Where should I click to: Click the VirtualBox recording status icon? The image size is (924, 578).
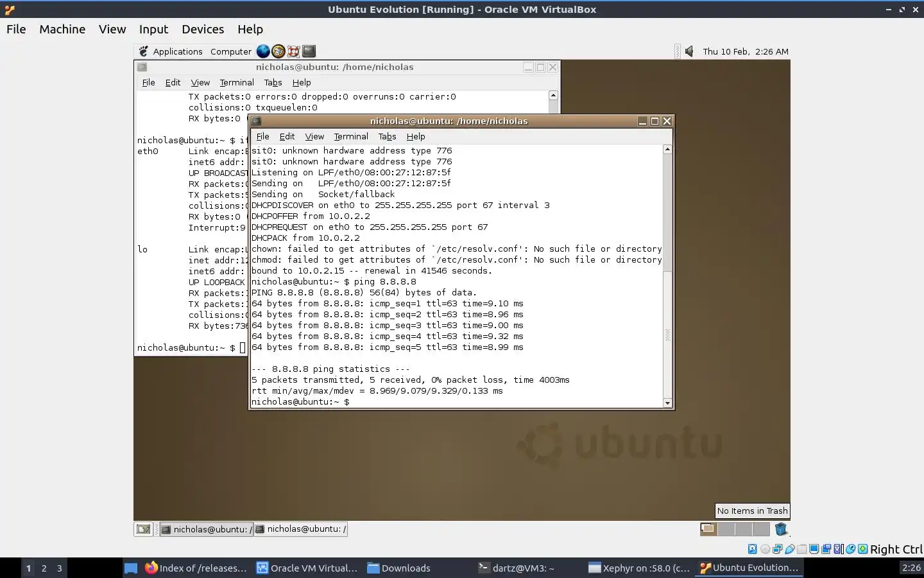pos(826,549)
